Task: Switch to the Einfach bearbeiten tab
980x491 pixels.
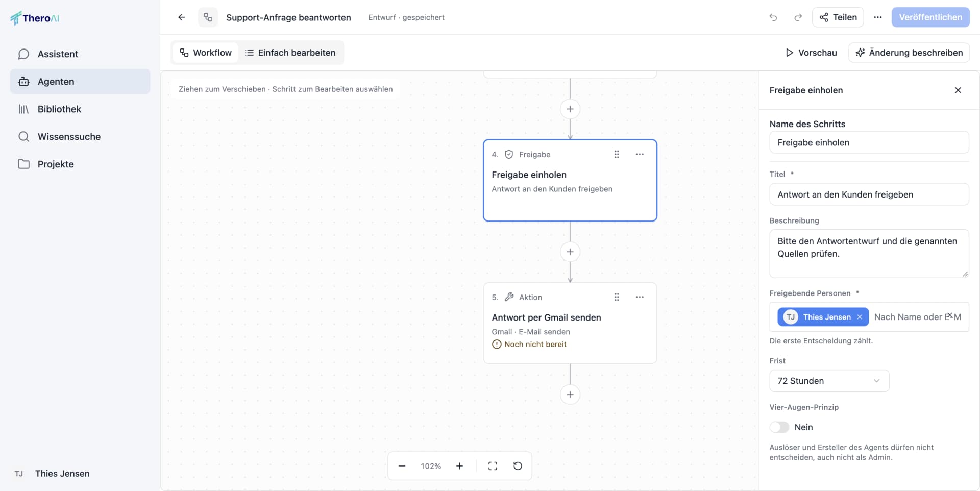Action: coord(290,53)
